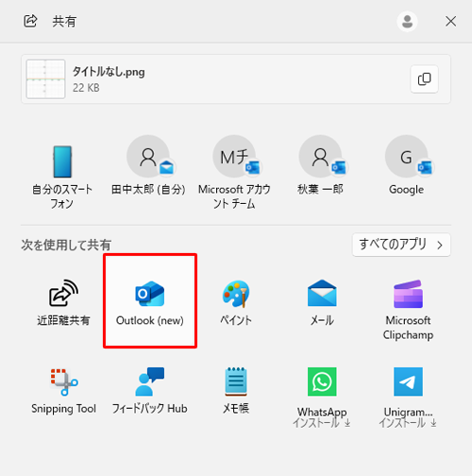This screenshot has width=472, height=476.
Task: Share using Outlook (new)
Action: click(x=150, y=301)
